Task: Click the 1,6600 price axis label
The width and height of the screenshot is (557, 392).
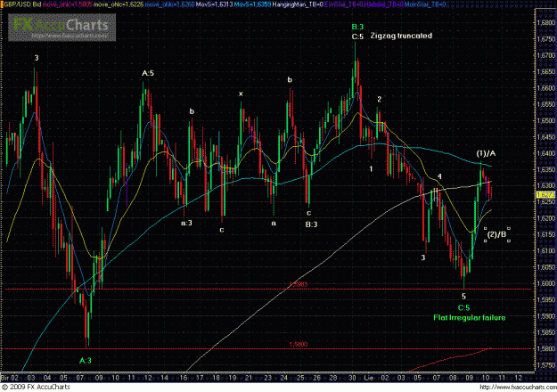Action: tap(545, 88)
